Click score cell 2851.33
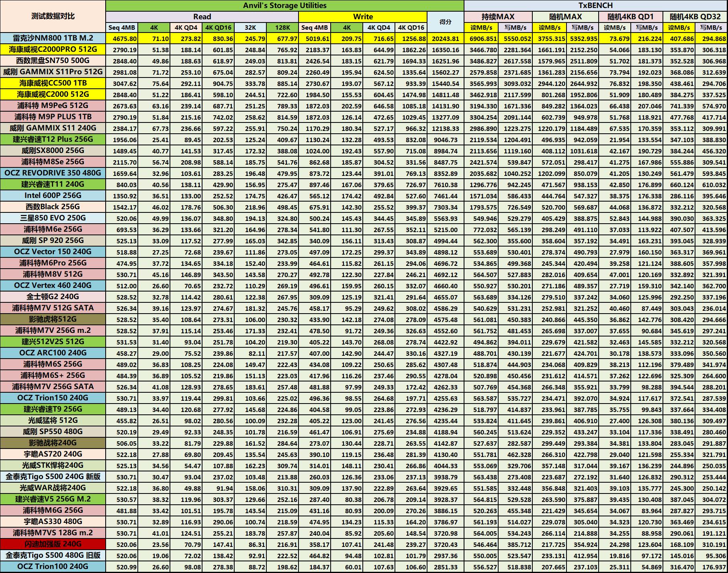The image size is (728, 573). click(x=446, y=567)
